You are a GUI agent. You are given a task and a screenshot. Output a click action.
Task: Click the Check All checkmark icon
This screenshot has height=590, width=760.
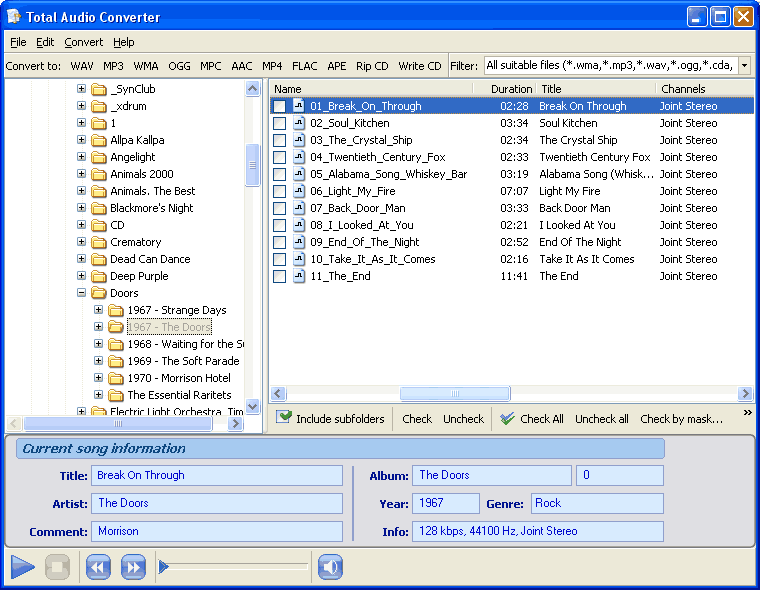click(508, 419)
